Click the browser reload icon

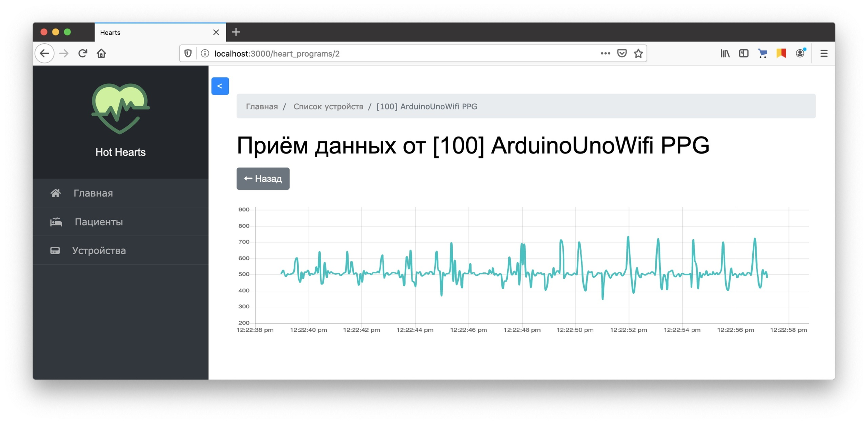[83, 53]
